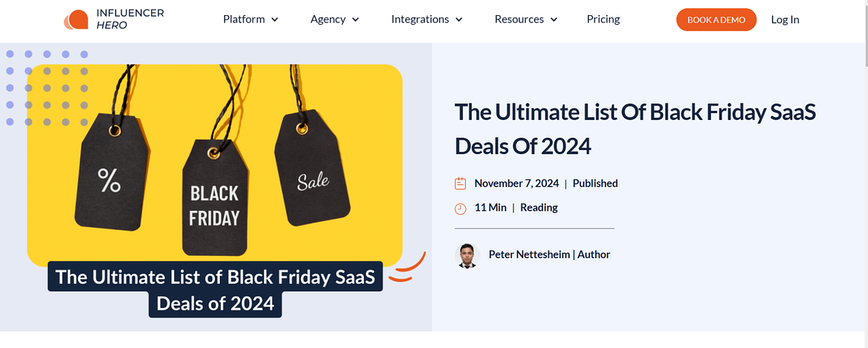Expand the Integrations dropdown chevron
The image size is (868, 348).
pos(459,20)
